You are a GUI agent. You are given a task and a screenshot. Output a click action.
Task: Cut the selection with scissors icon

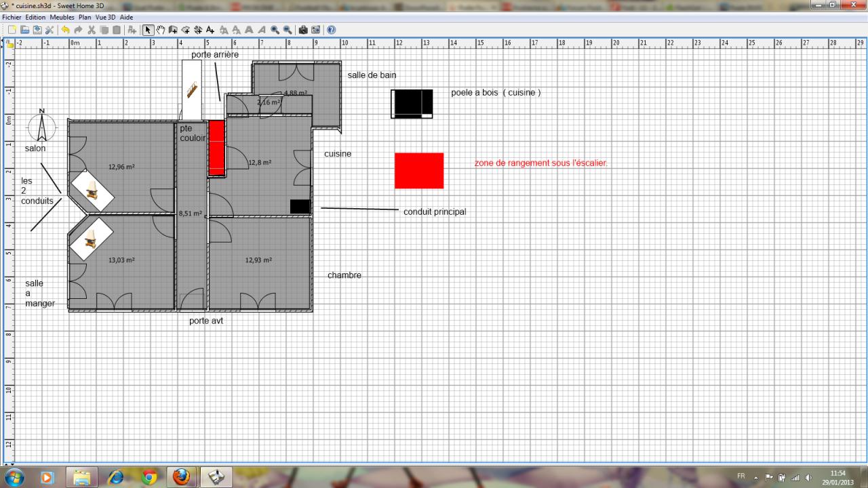[x=92, y=30]
